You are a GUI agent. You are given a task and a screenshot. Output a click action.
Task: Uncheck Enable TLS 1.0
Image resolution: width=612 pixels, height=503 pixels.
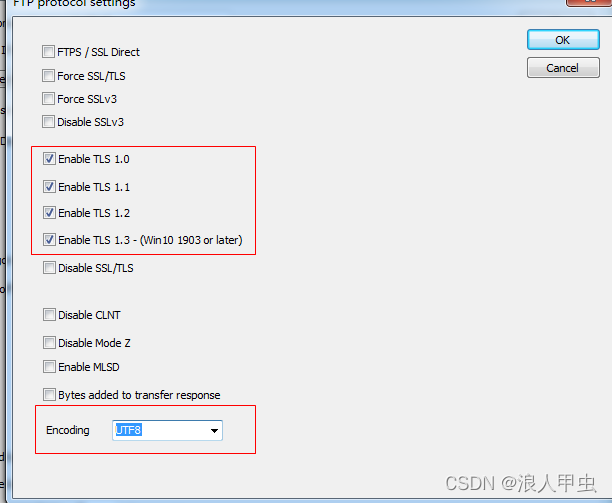coord(49,158)
